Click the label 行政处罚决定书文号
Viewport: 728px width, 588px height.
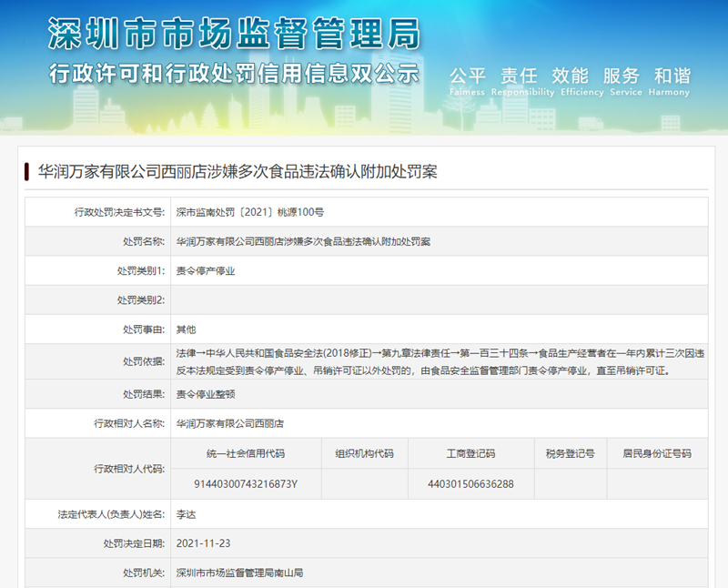pyautogui.click(x=120, y=212)
